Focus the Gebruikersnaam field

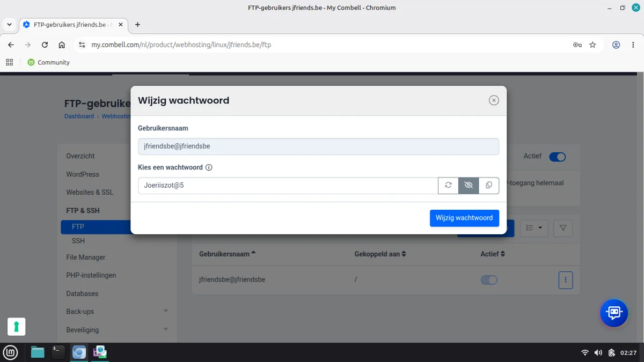[318, 146]
